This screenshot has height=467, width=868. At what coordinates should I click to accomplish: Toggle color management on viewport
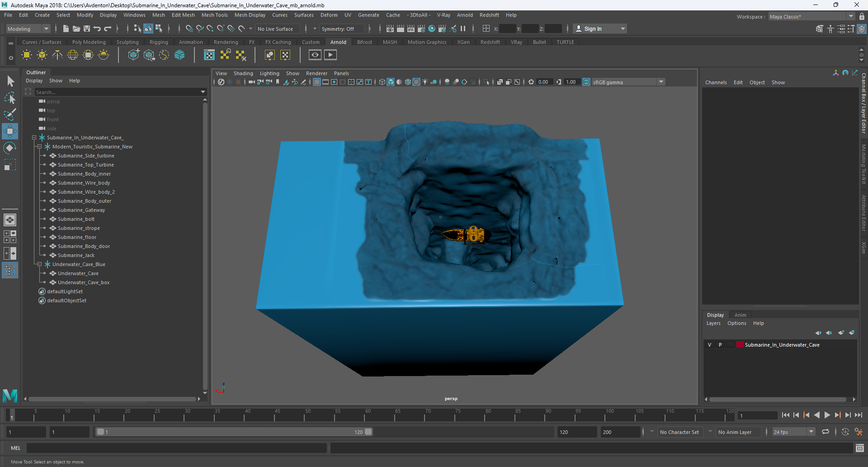(x=586, y=82)
